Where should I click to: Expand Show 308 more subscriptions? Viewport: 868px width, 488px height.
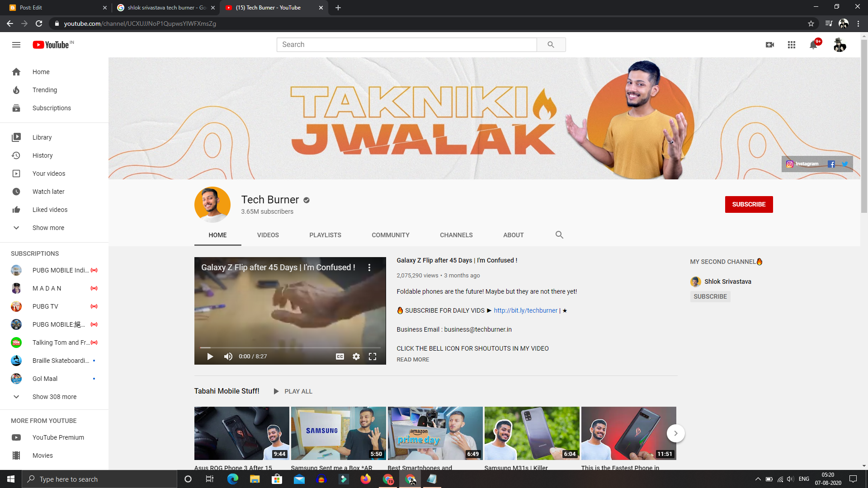(54, 397)
